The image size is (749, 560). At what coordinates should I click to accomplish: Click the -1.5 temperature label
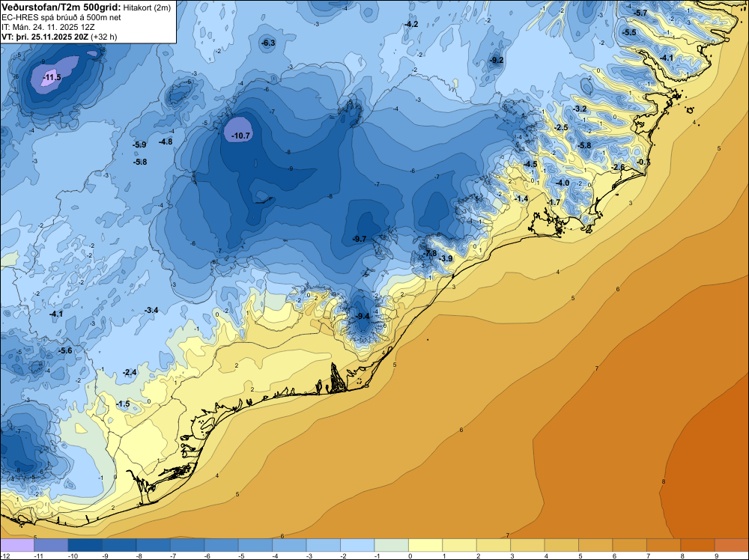click(x=123, y=404)
